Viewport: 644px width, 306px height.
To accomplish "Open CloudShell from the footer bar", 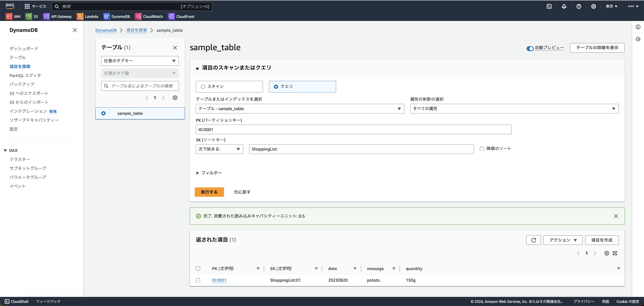I will [x=17, y=301].
